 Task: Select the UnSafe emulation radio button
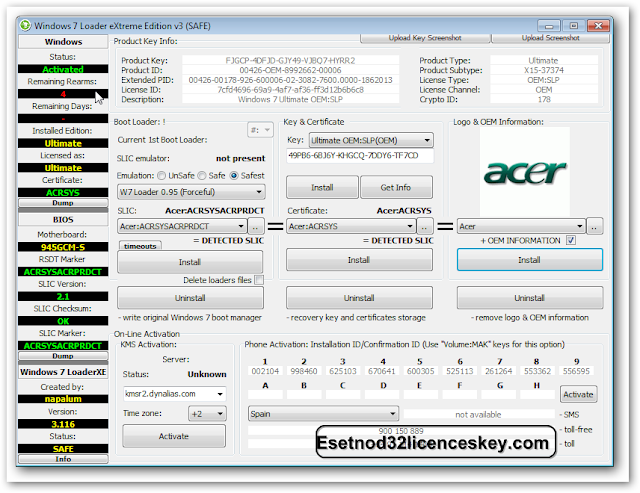click(162, 176)
